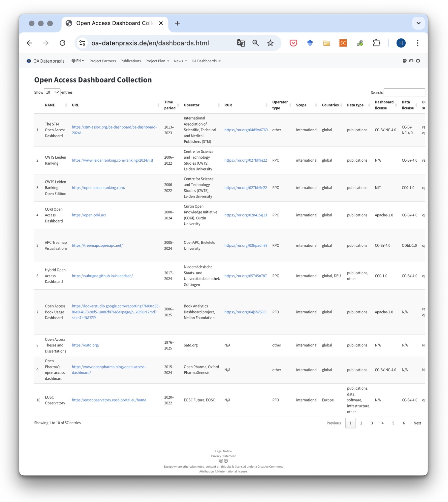
Task: Click the email envelope icon in header
Action: 411,61
